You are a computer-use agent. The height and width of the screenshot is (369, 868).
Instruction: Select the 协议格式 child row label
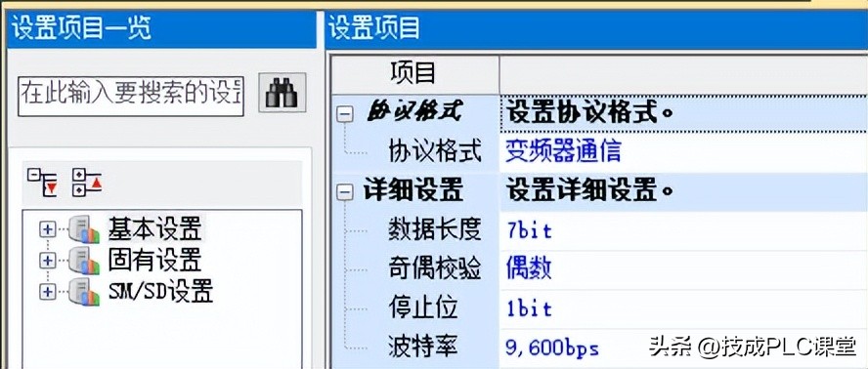coord(435,151)
